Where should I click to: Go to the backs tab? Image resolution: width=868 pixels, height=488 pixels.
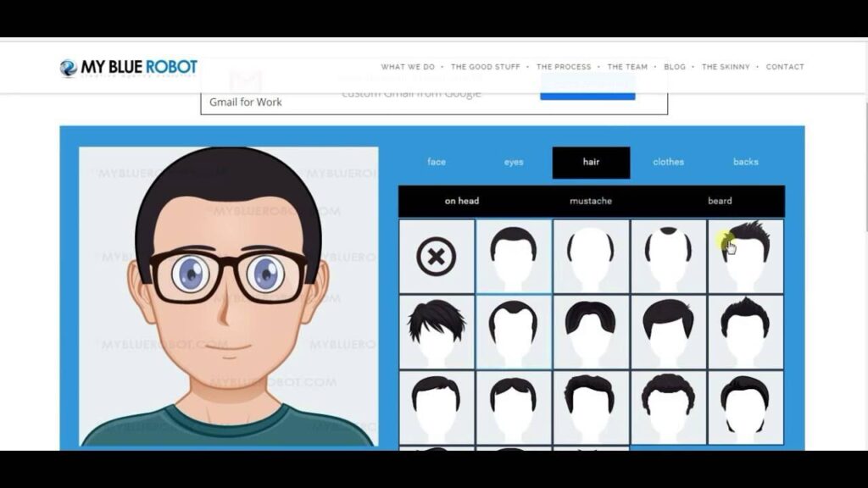pyautogui.click(x=746, y=162)
